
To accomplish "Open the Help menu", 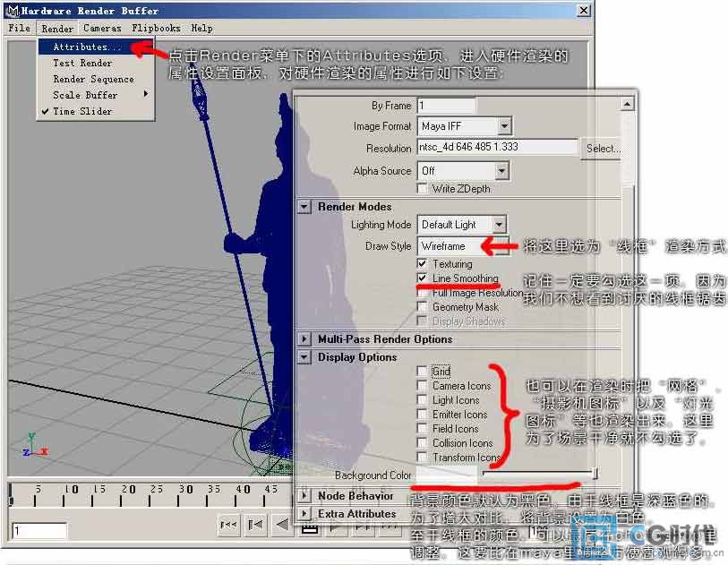I will pyautogui.click(x=202, y=28).
